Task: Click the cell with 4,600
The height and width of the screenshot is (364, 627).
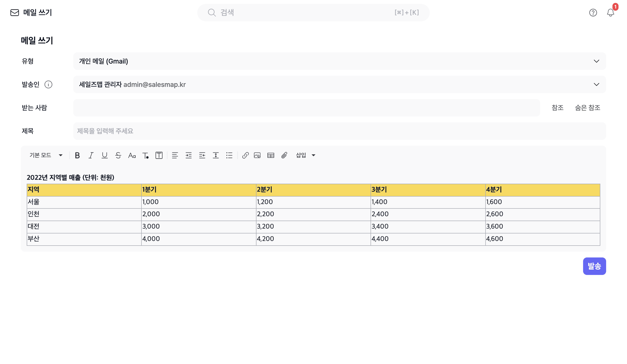Action: pos(543,239)
